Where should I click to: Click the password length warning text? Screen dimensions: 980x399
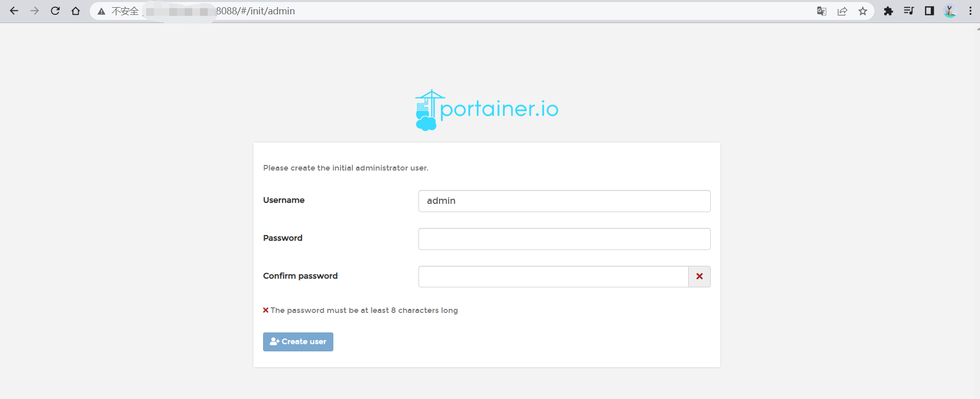pos(364,310)
